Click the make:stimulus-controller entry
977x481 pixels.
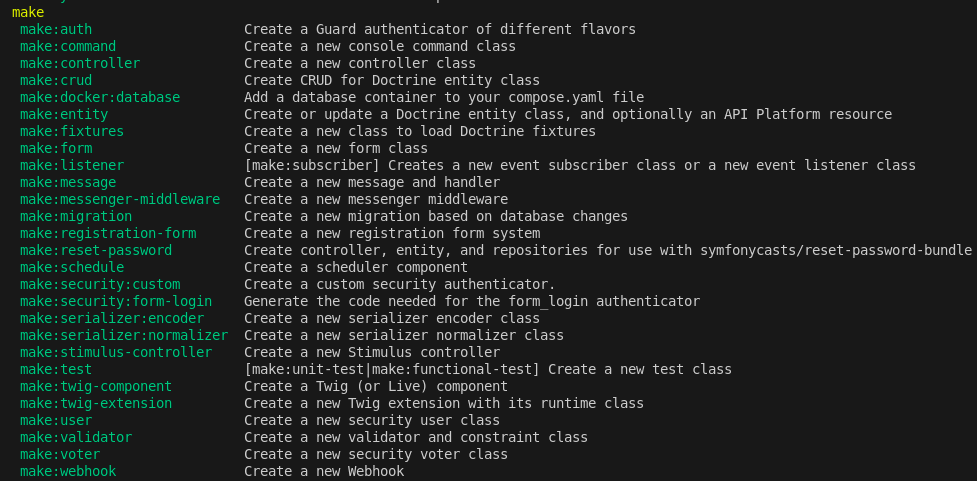tap(115, 353)
